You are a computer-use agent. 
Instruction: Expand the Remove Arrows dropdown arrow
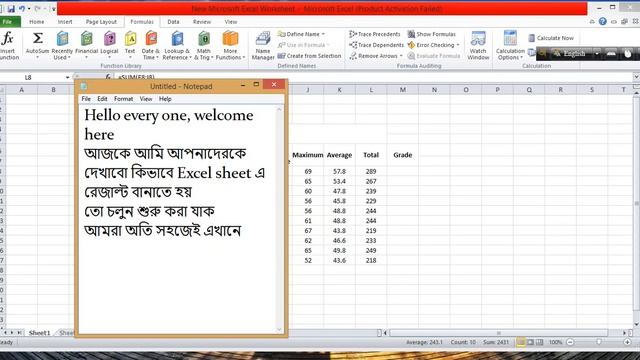[401, 56]
